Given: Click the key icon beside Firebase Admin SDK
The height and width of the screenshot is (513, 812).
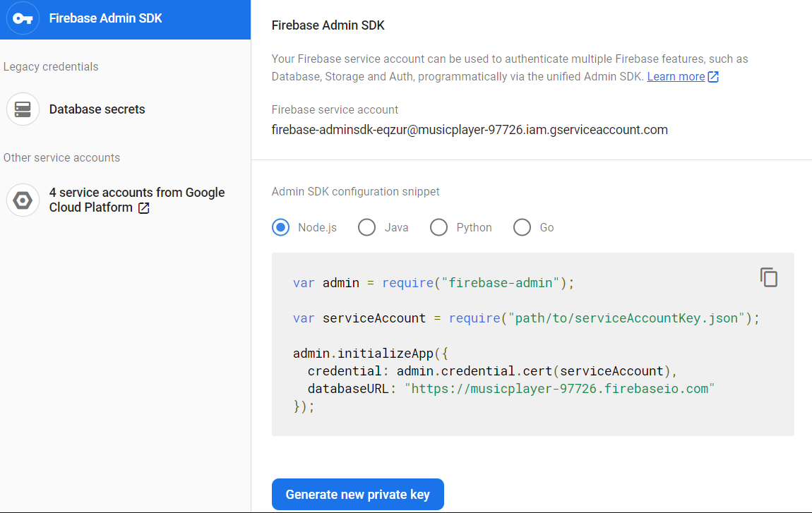Looking at the screenshot, I should pyautogui.click(x=23, y=18).
